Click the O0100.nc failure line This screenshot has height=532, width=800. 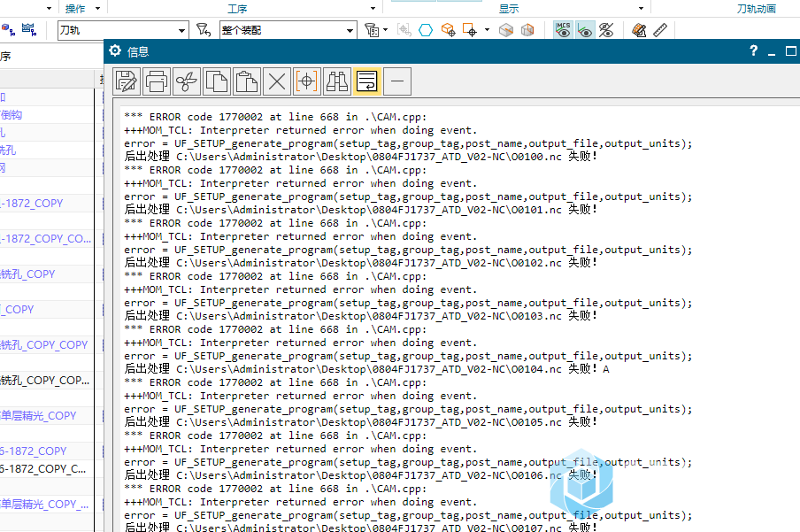(360, 156)
